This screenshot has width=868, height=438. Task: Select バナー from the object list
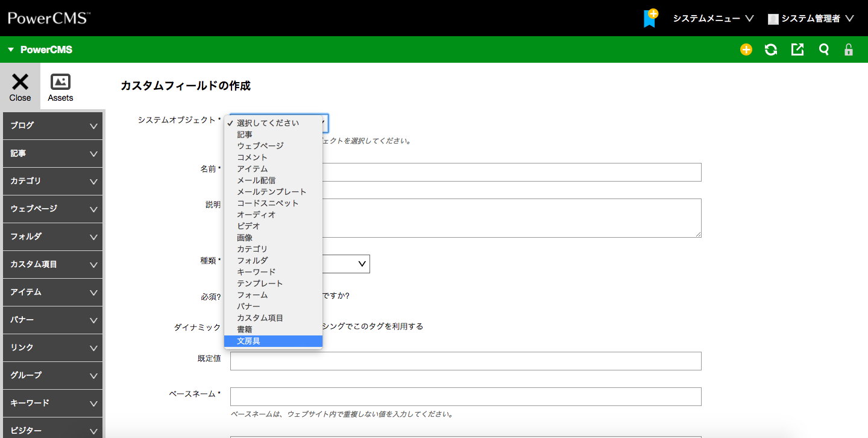(273, 306)
